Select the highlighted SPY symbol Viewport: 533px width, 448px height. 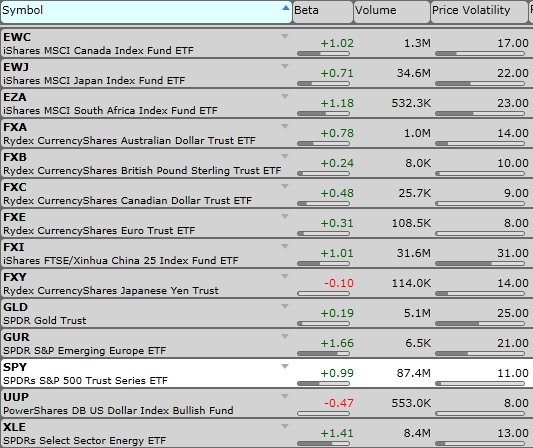pos(15,367)
